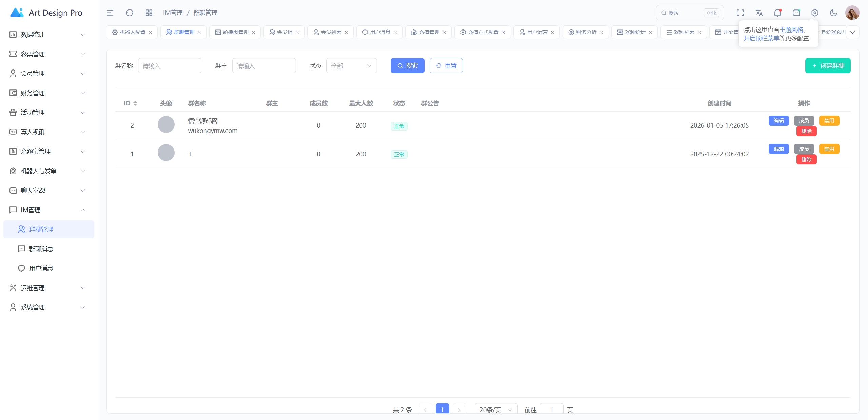Screen dimensions: 868x420
Task: Open notifications bell icon
Action: pyautogui.click(x=777, y=13)
